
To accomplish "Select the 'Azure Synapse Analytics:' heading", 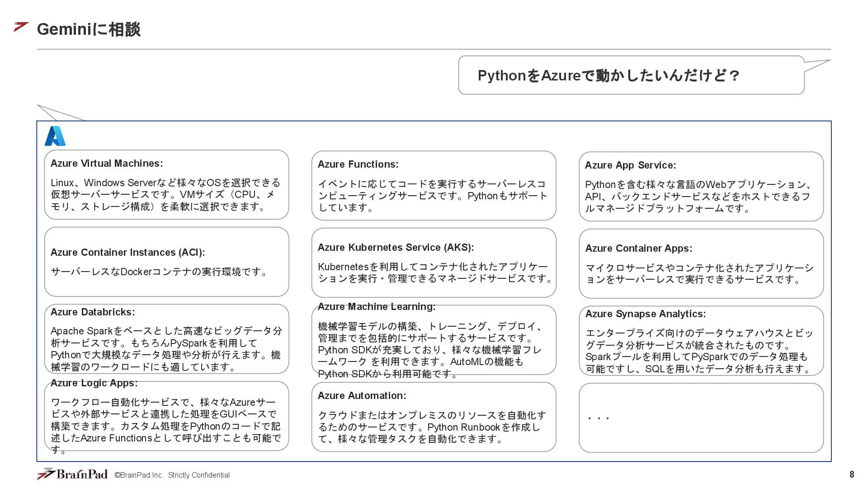I will [x=646, y=314].
